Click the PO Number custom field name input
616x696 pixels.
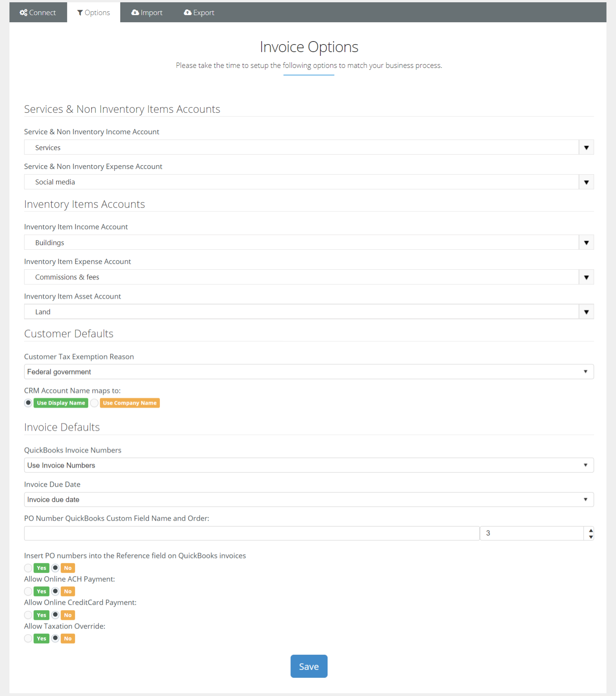(251, 533)
